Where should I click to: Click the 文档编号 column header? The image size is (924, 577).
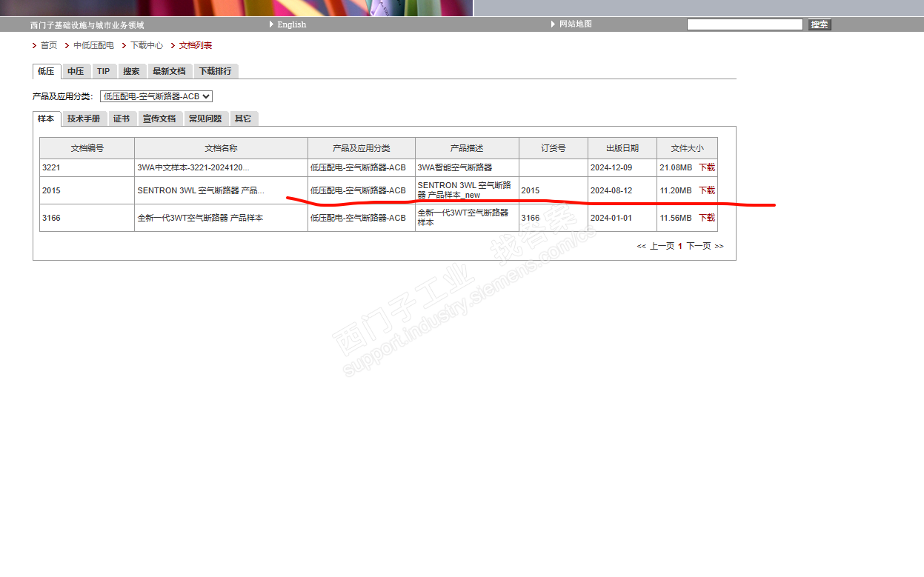click(87, 148)
